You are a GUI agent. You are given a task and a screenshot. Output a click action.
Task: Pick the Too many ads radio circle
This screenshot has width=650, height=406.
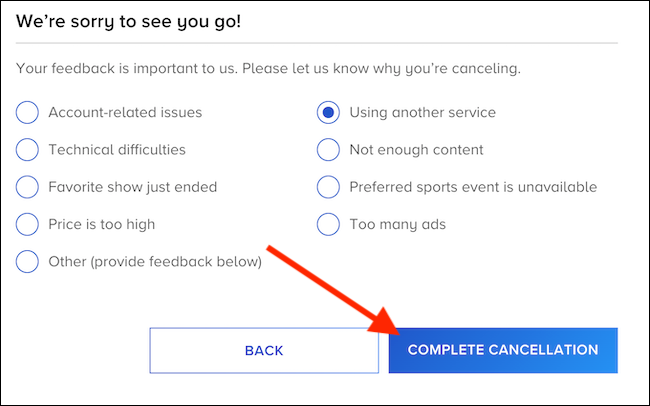(328, 224)
